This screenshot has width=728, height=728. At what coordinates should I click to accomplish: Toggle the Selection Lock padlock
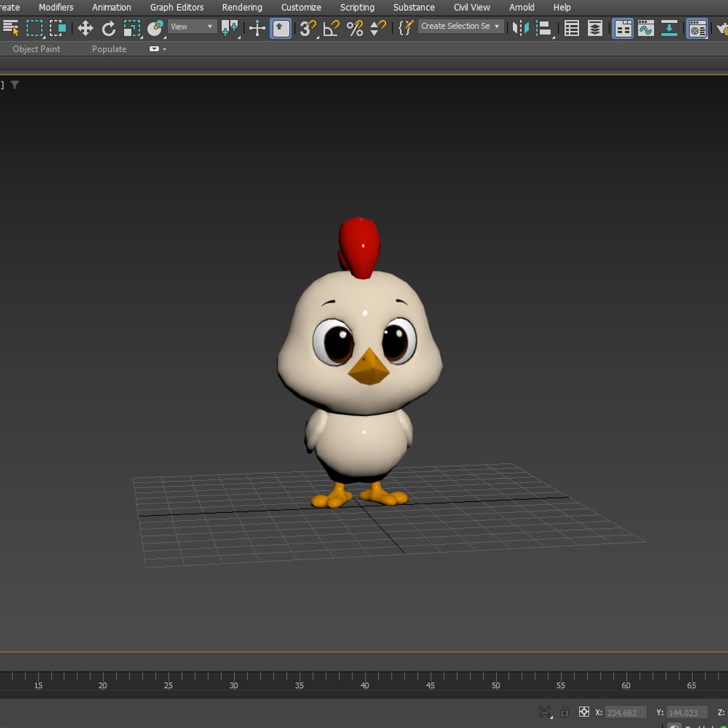pyautogui.click(x=564, y=711)
